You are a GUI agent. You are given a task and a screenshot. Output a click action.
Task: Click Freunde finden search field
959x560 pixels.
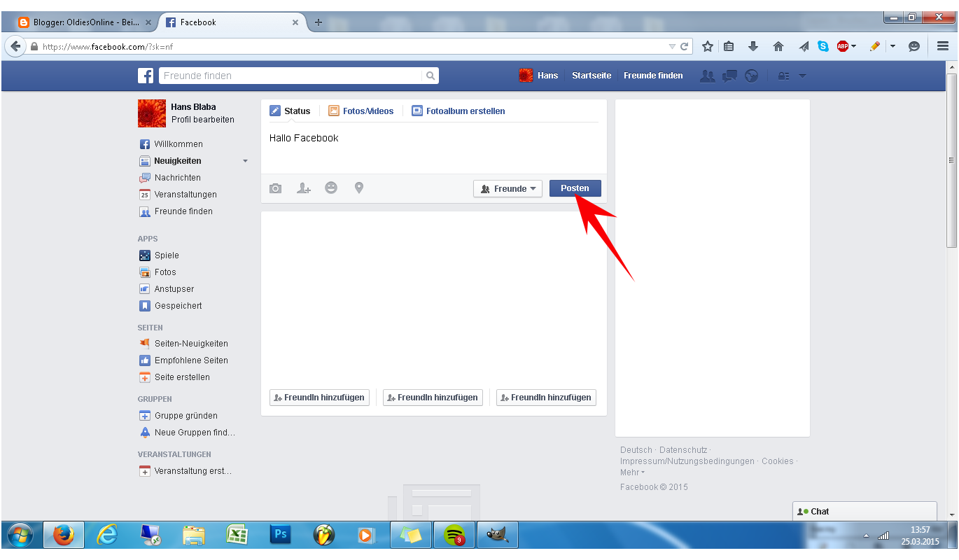291,76
